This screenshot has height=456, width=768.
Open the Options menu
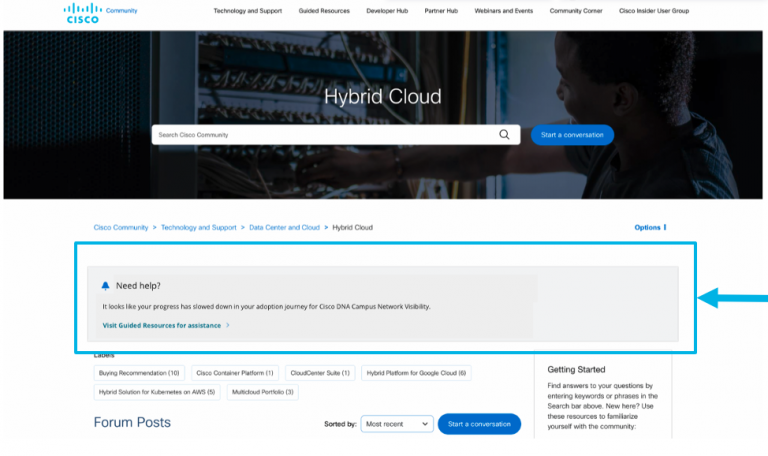click(649, 227)
